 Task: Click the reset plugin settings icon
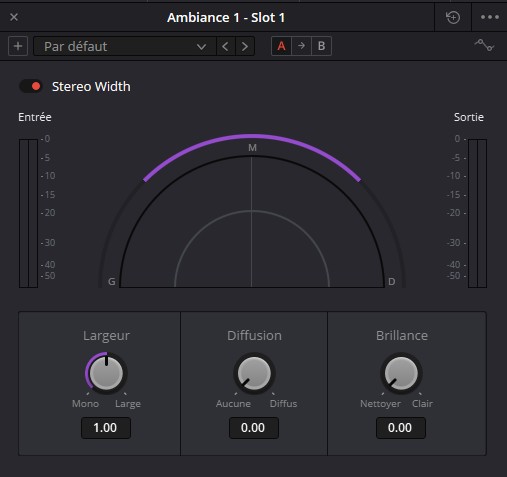[x=453, y=17]
